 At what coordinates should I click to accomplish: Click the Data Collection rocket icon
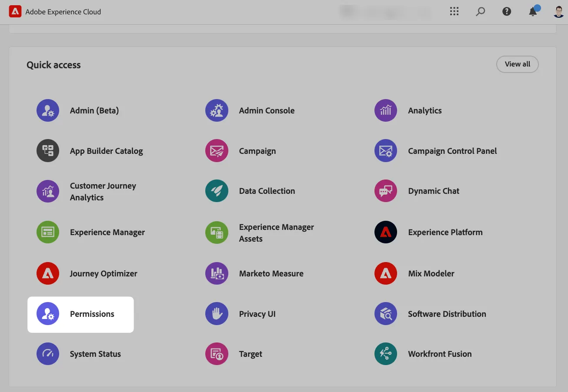click(x=217, y=191)
